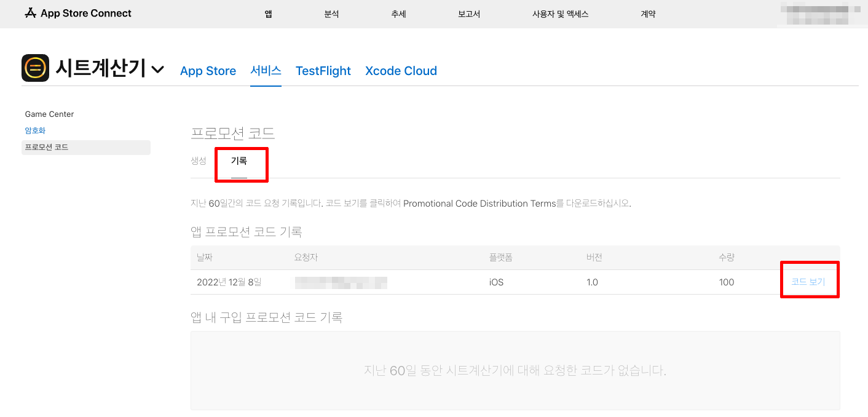
Task: Click the blurred requester name cell
Action: click(341, 282)
